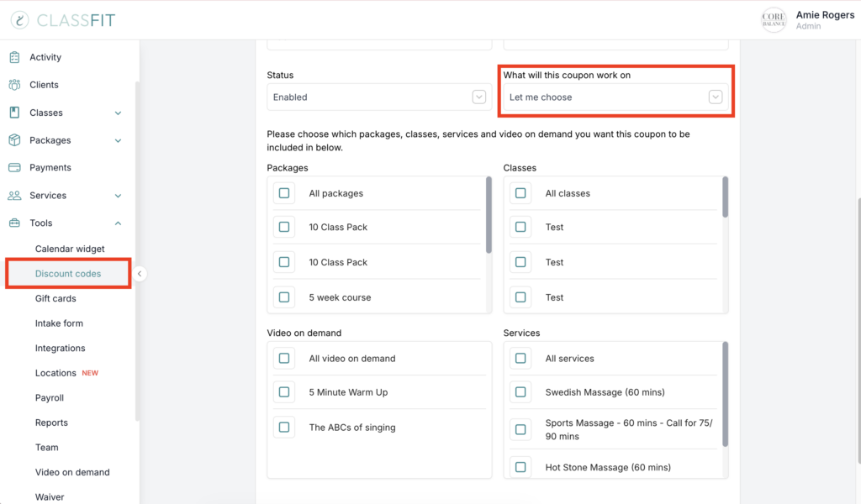861x504 pixels.
Task: Check the All services checkbox
Action: point(520,358)
